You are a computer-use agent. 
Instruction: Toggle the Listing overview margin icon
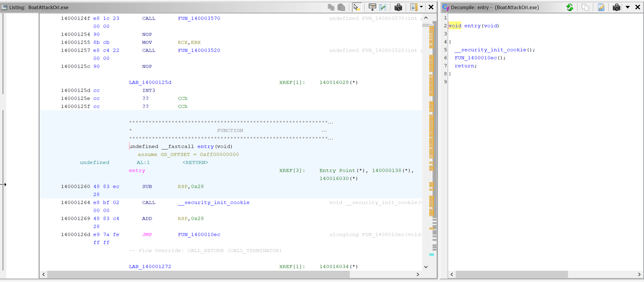414,7
